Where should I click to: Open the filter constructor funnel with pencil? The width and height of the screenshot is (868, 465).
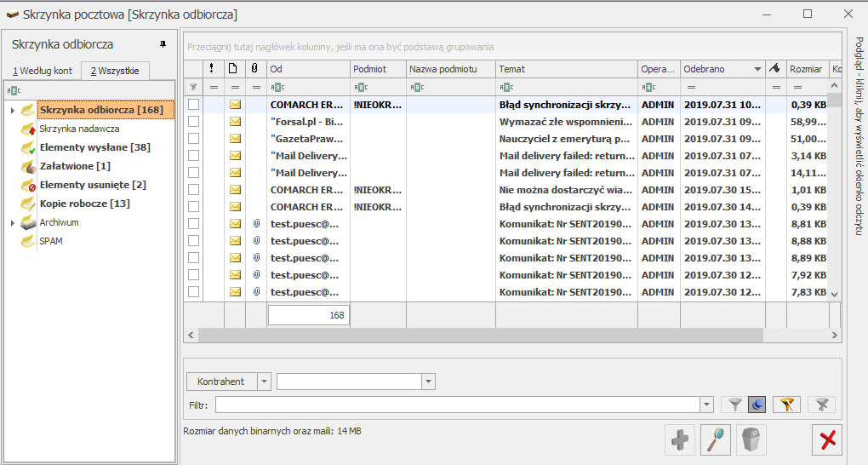789,405
